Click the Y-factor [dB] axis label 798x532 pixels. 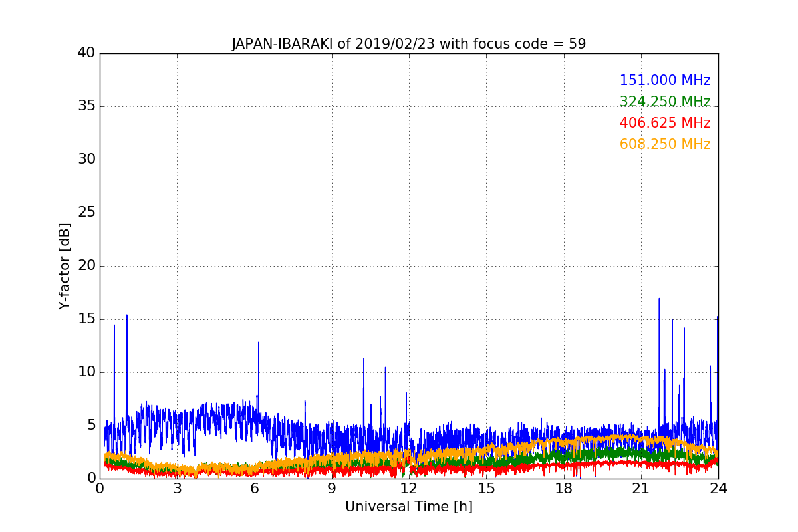coord(65,266)
